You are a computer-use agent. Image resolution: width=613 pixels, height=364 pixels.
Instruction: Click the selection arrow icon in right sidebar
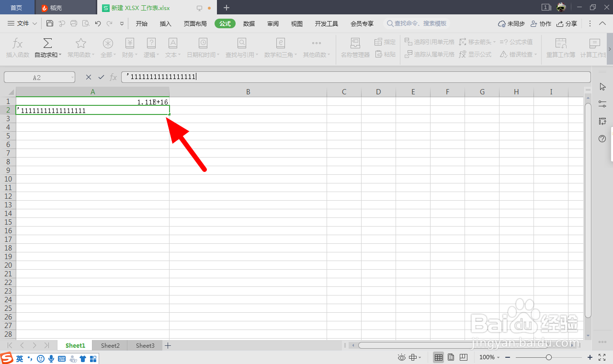(603, 87)
